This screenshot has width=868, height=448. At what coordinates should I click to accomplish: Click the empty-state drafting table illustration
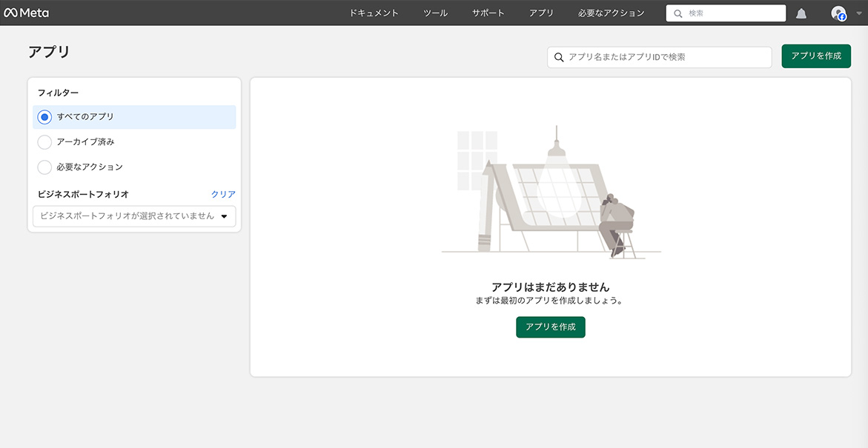coord(551,193)
